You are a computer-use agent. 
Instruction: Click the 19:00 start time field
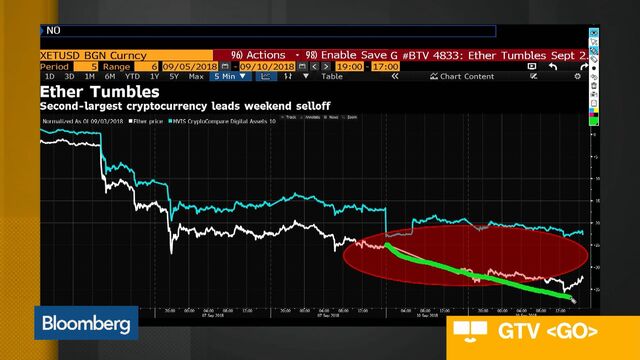(350, 67)
